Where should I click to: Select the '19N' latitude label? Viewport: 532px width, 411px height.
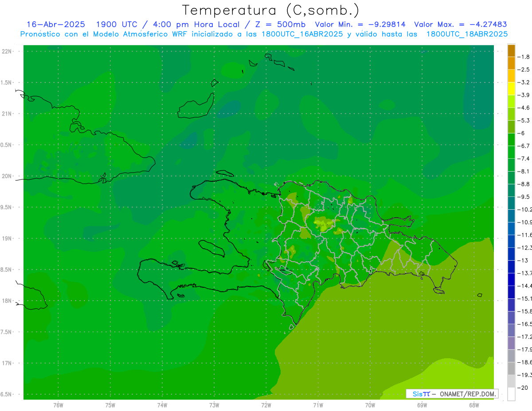coord(7,239)
